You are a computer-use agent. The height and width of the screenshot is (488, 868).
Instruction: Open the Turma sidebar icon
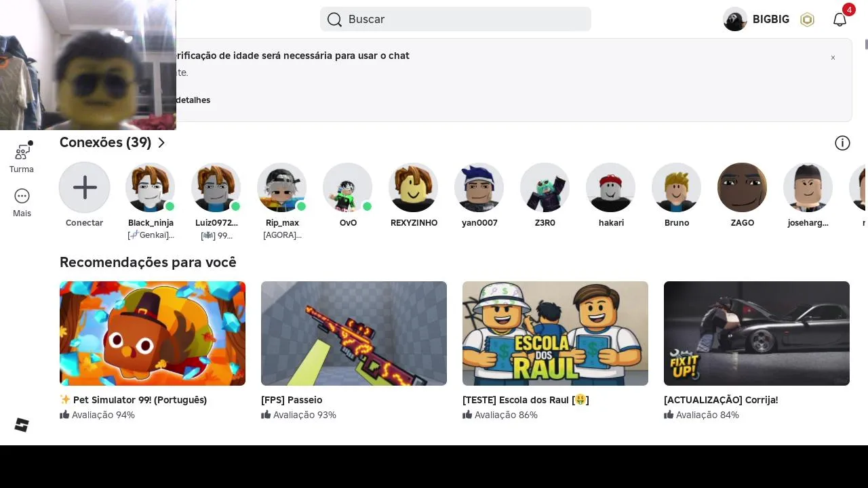click(22, 151)
